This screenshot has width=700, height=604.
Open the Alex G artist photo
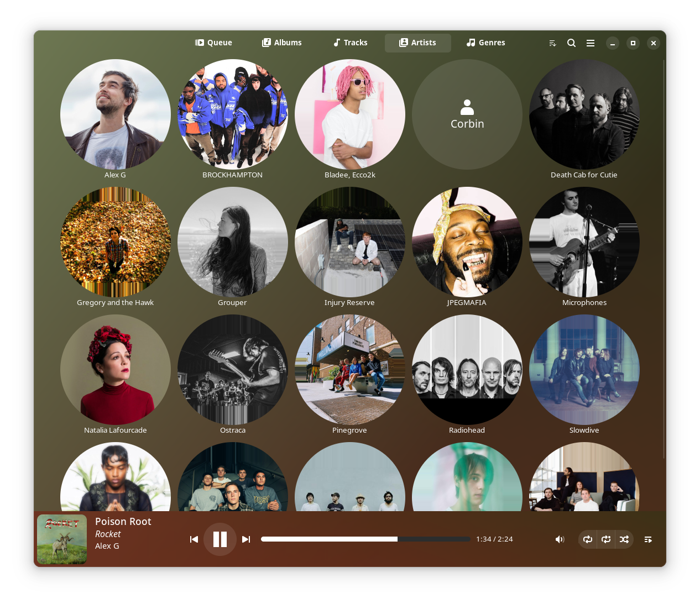point(116,114)
